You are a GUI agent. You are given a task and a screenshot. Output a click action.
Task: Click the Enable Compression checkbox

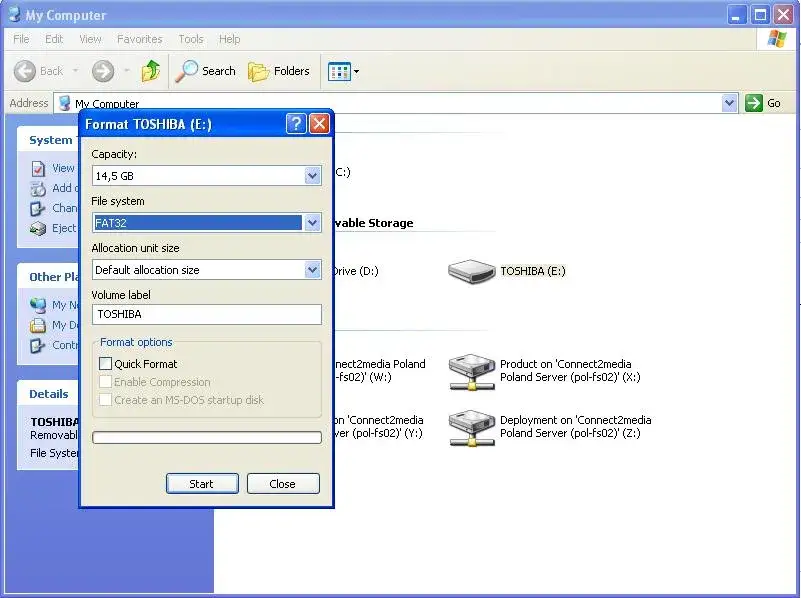pos(105,381)
